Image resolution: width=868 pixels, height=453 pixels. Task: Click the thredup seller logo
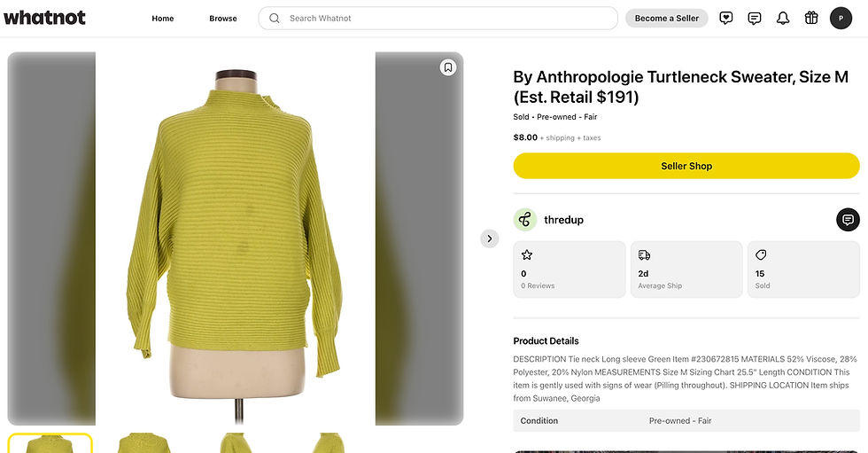524,220
